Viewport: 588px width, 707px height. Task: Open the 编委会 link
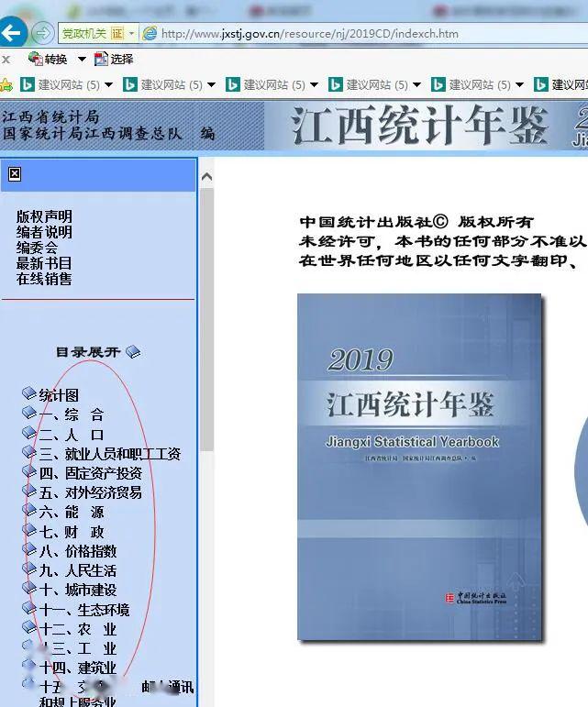37,248
